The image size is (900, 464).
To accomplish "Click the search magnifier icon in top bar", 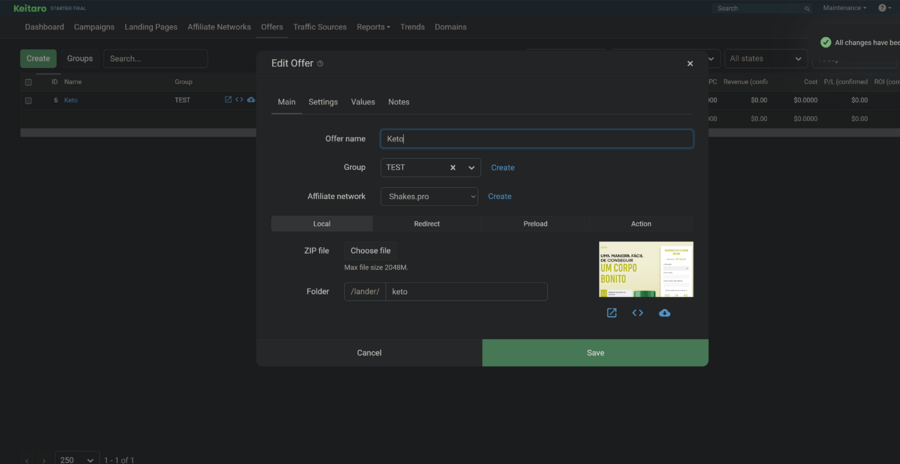I will (x=807, y=8).
